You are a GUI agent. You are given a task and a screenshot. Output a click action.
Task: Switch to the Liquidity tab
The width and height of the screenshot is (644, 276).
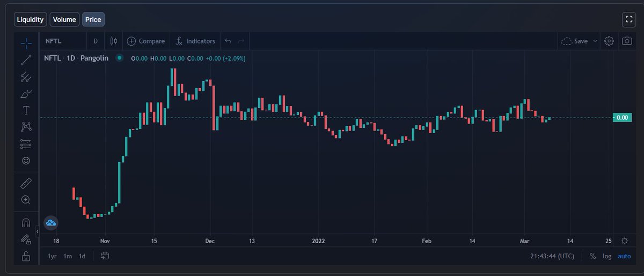[x=31, y=20]
